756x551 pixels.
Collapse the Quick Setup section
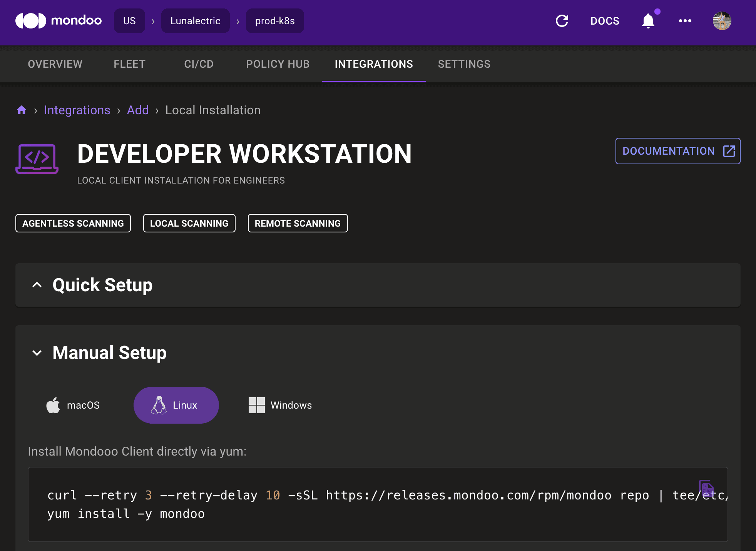click(x=37, y=285)
